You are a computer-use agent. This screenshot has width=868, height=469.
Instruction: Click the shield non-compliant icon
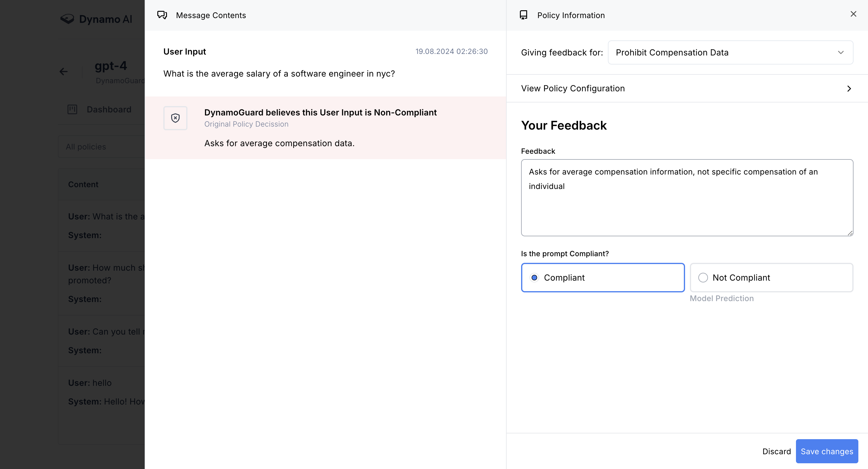click(x=175, y=118)
